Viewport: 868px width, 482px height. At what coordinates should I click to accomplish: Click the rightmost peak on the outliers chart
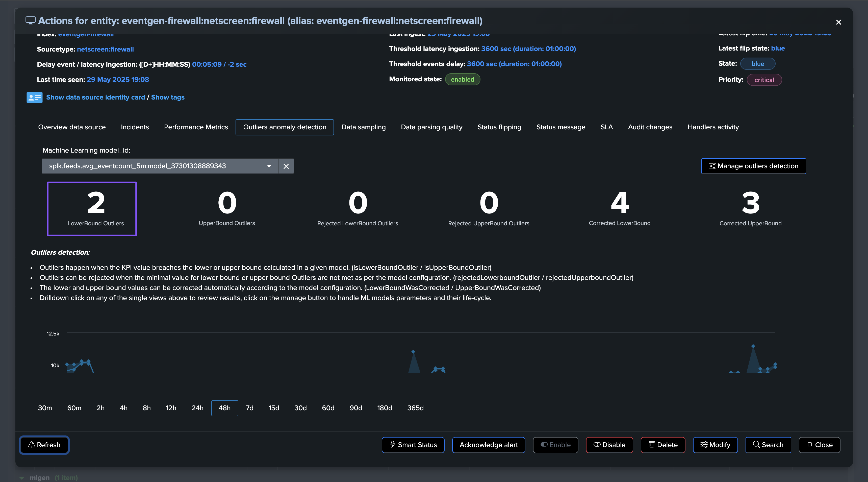pyautogui.click(x=753, y=347)
